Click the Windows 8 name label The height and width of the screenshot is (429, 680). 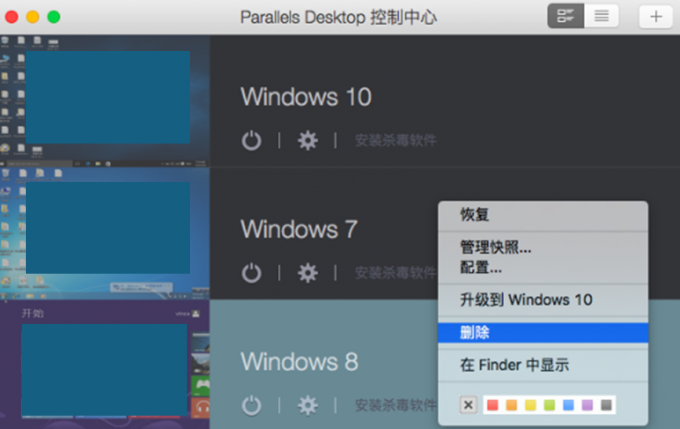(x=299, y=361)
